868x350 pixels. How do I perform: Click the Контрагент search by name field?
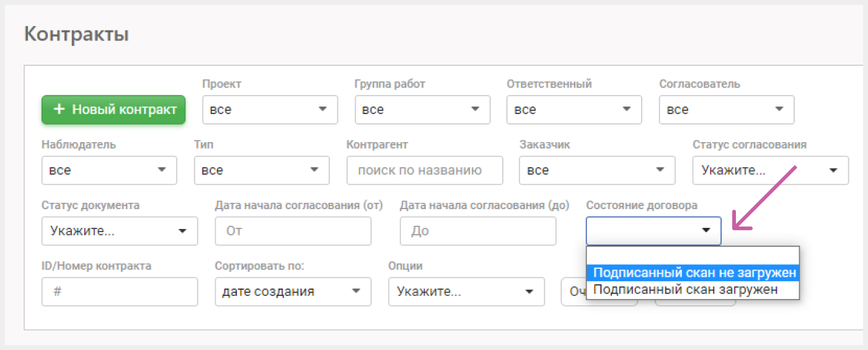425,170
